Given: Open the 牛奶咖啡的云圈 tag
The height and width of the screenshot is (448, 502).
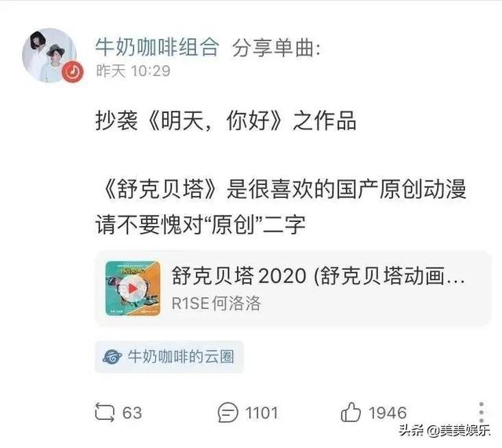Looking at the screenshot, I should (x=169, y=357).
